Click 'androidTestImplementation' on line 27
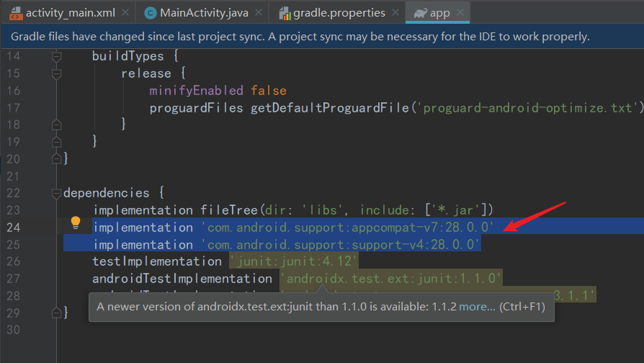Image resolution: width=644 pixels, height=363 pixels. click(x=182, y=279)
